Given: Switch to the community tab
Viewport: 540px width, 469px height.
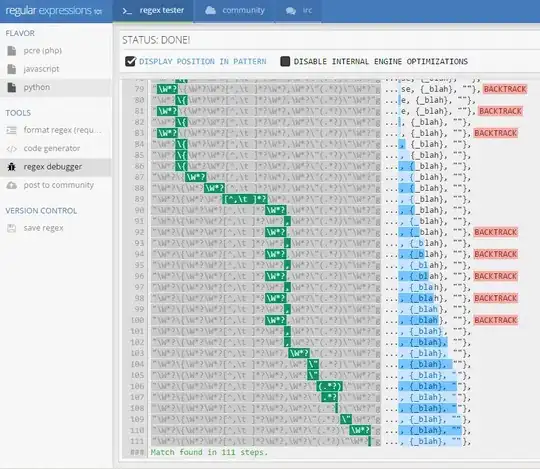Looking at the screenshot, I should click(235, 11).
